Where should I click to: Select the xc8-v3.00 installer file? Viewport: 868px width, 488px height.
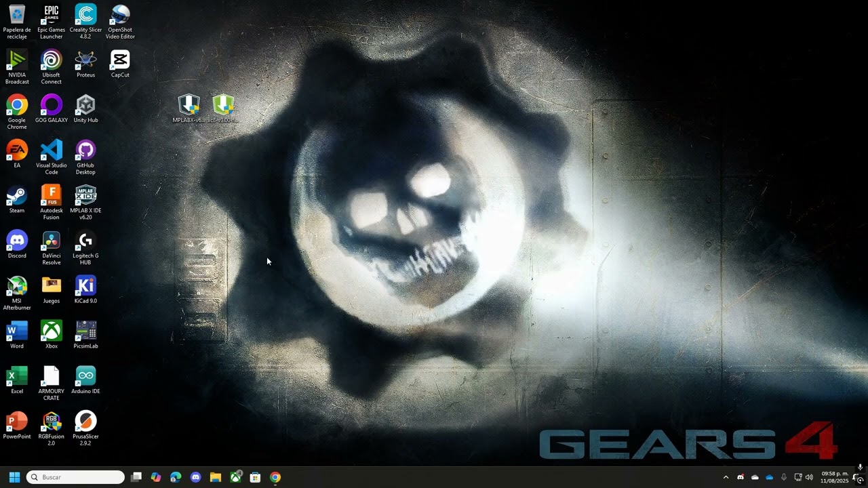coord(223,108)
